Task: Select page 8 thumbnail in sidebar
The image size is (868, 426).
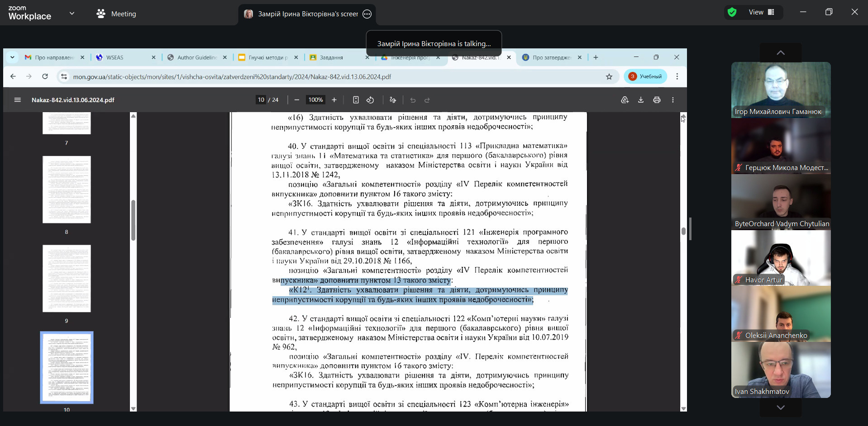Action: [67, 189]
